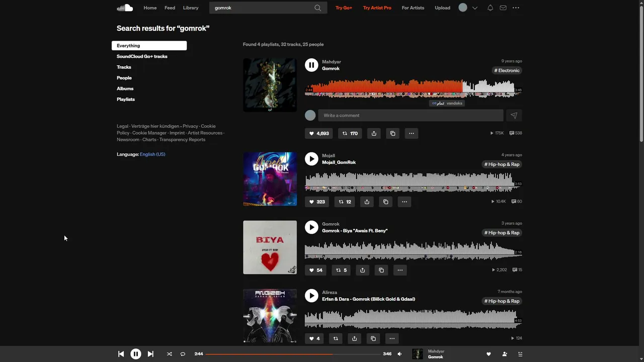Skip to previous track in player bar

coord(121,354)
